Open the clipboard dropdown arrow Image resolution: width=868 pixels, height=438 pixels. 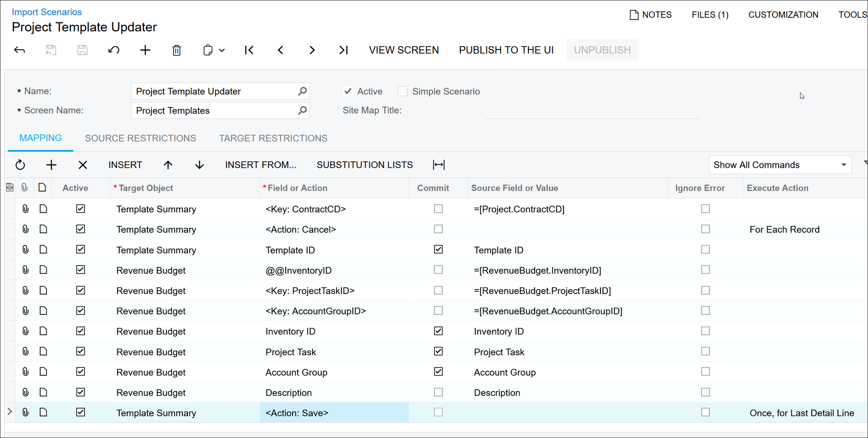coord(222,50)
